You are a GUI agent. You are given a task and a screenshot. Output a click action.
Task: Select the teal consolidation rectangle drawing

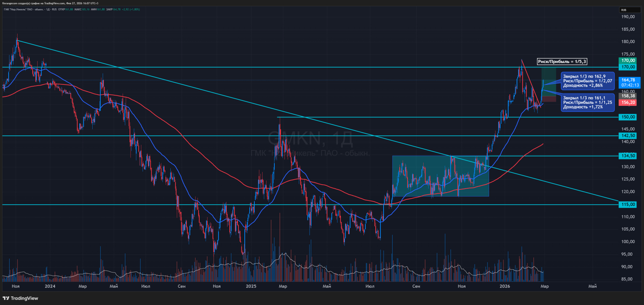coord(441,176)
